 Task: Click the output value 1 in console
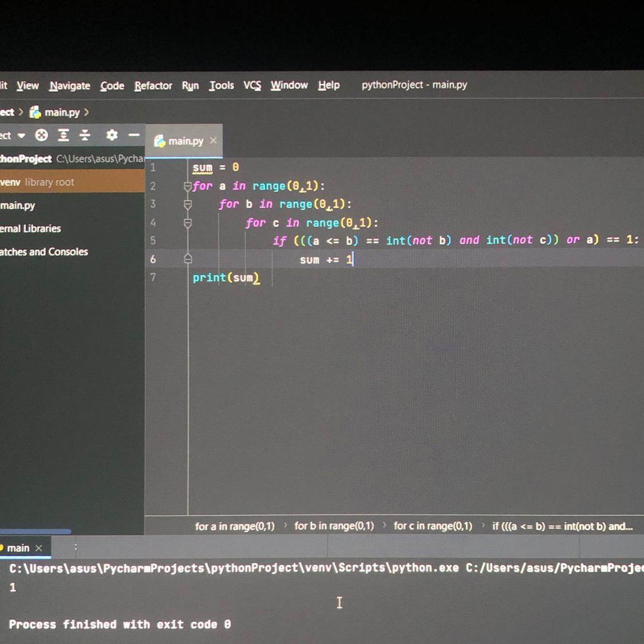click(x=13, y=587)
